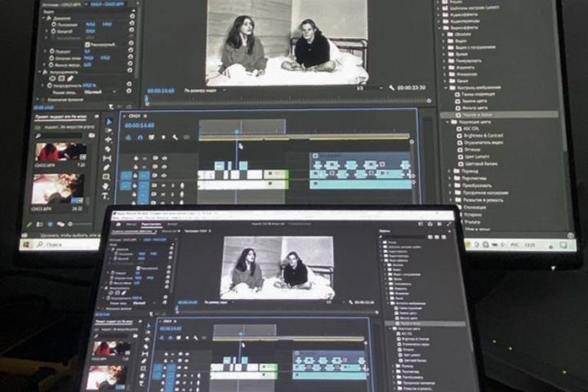Screen dimensions: 588x392
Task: Switch project panel to freeform view on large monitor
Action: tap(60, 225)
